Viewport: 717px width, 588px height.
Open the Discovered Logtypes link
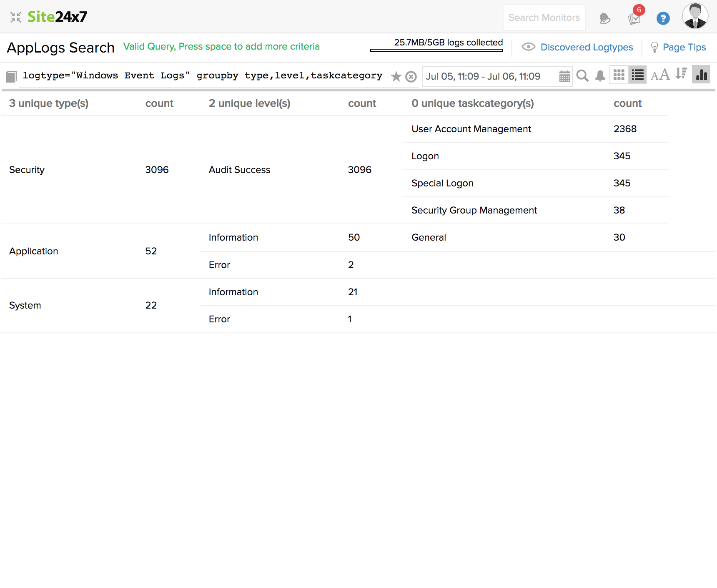pyautogui.click(x=586, y=47)
